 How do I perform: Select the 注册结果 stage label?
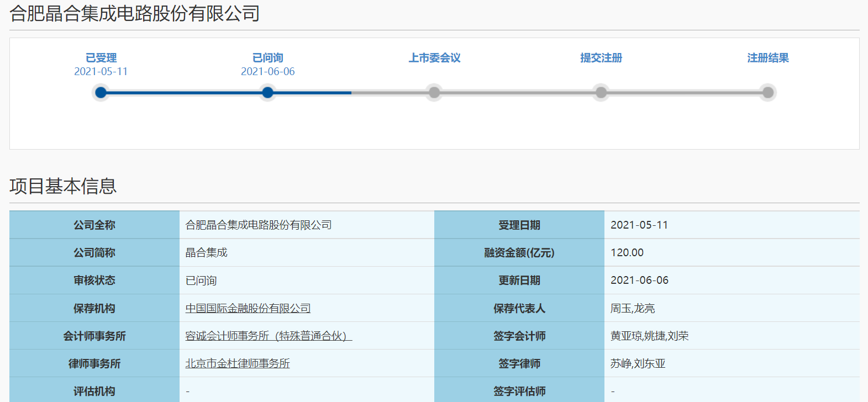coord(768,58)
